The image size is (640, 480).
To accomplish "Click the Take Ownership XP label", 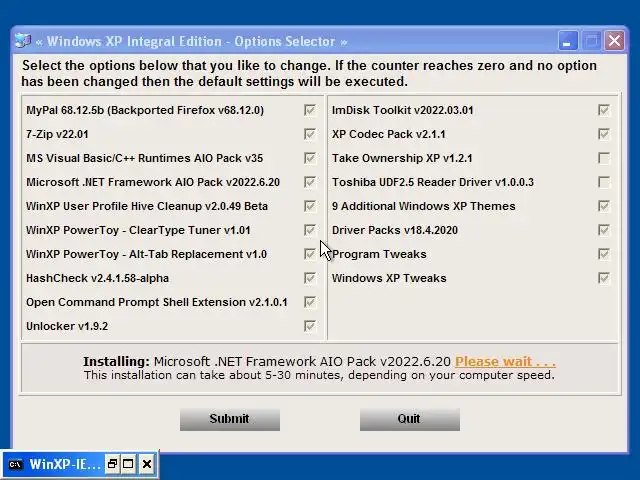I will (402, 158).
